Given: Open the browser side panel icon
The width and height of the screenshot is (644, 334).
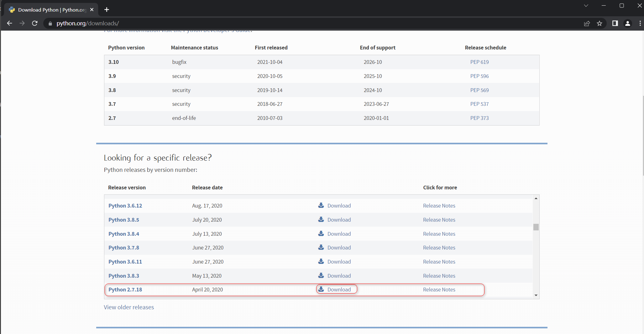Looking at the screenshot, I should 615,23.
